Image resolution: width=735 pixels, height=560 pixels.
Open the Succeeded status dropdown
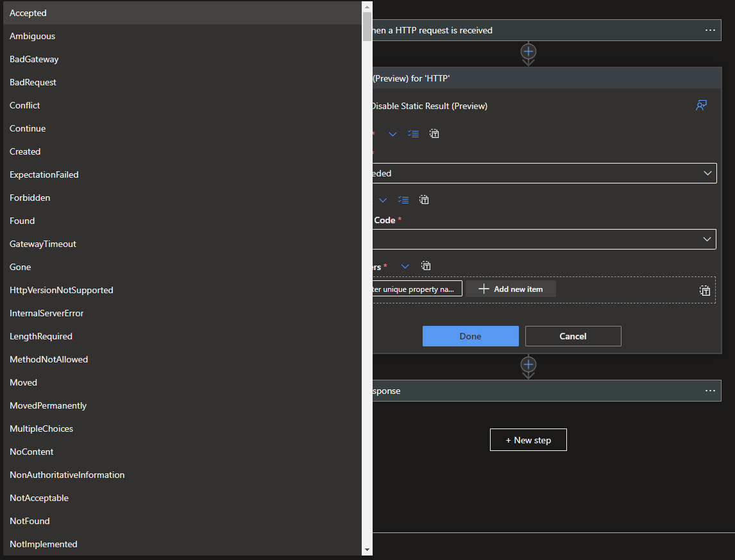pyautogui.click(x=545, y=173)
